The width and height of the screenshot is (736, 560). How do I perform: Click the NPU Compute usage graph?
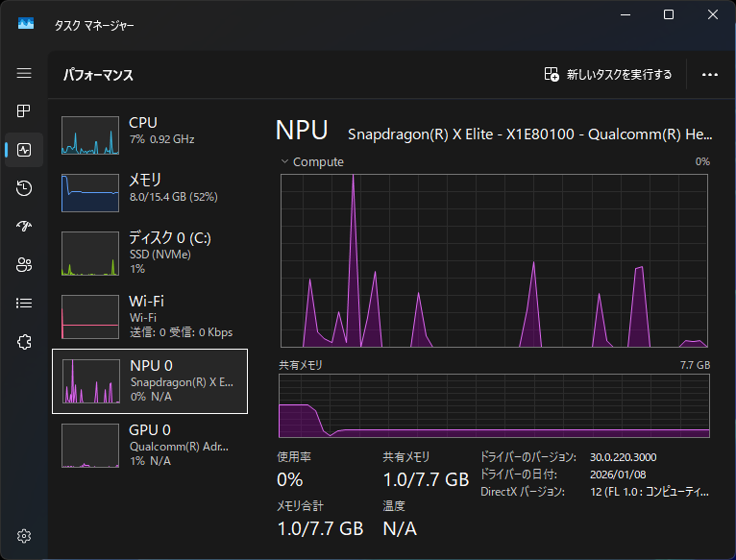click(494, 260)
